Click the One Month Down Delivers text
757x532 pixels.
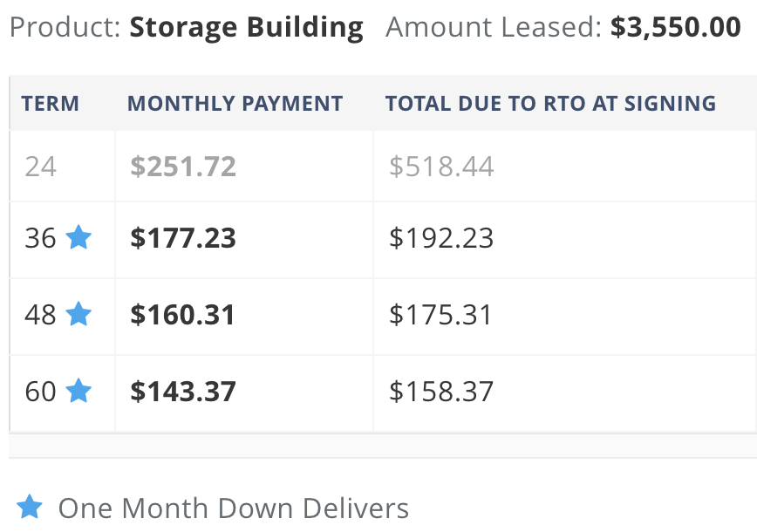tap(234, 508)
